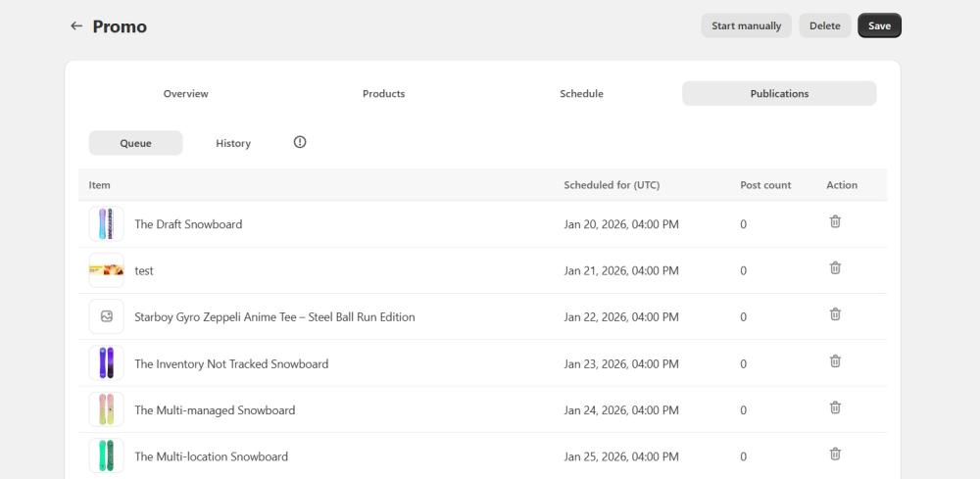
Task: Go to the Schedule tab
Action: click(581, 94)
